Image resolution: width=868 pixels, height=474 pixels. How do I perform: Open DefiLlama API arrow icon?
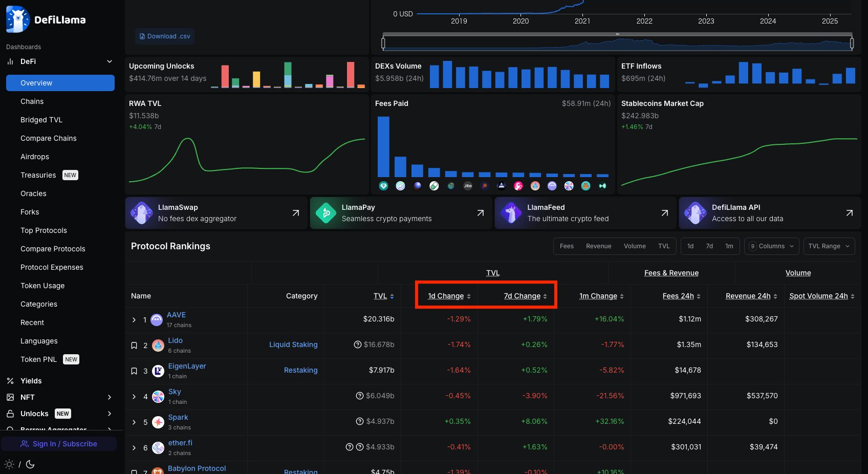850,213
